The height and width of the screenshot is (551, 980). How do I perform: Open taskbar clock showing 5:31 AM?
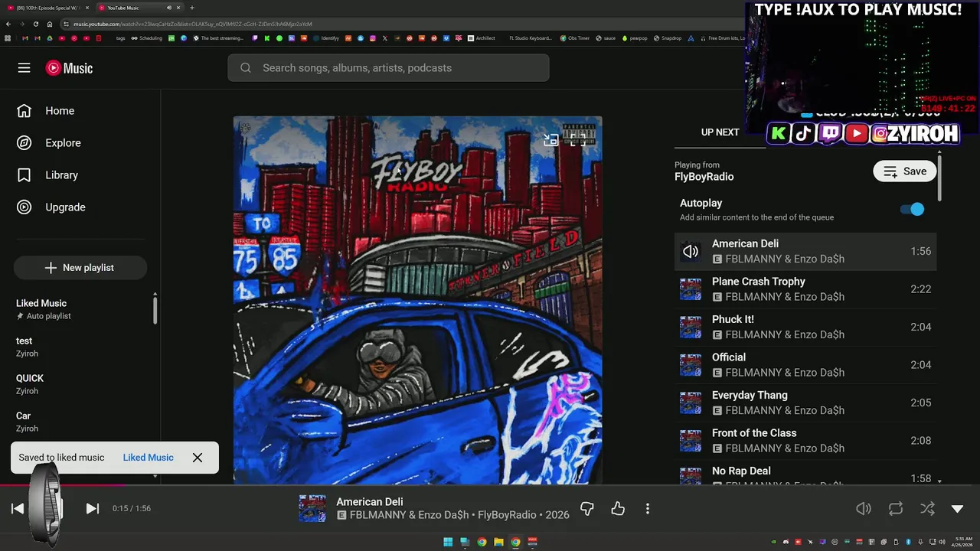click(962, 542)
